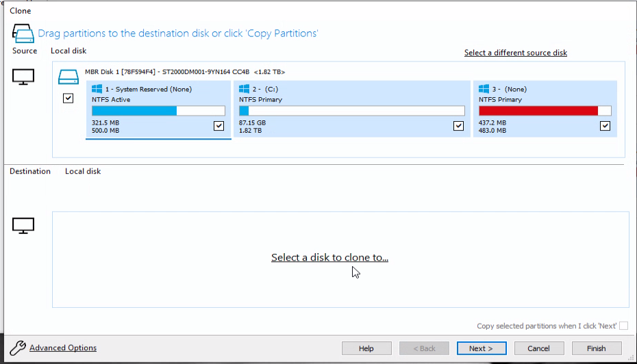
Task: Click the source computer monitor icon
Action: (23, 77)
